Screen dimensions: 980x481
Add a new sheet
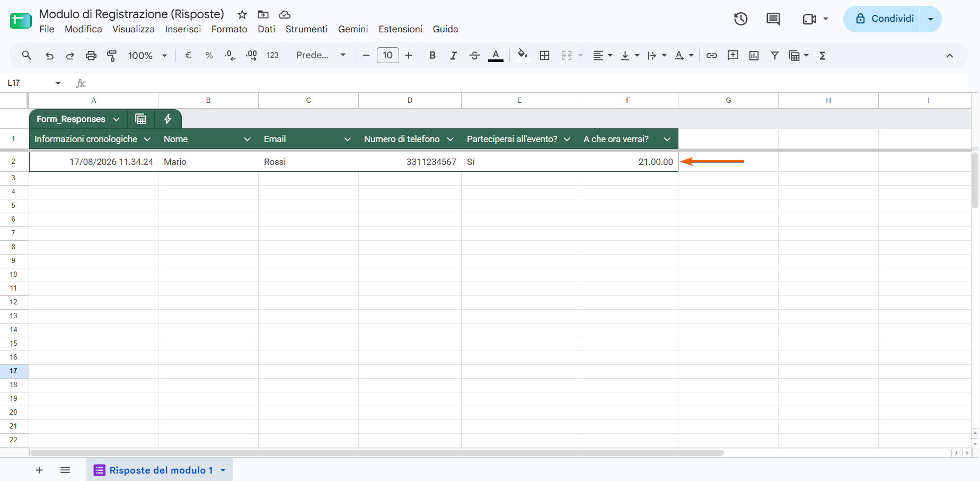pos(39,470)
